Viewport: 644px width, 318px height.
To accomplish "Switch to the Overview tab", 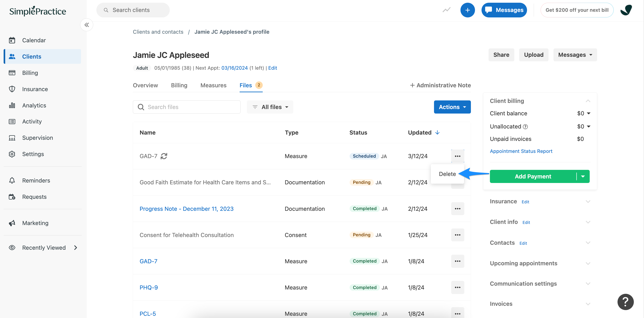I will click(x=145, y=85).
